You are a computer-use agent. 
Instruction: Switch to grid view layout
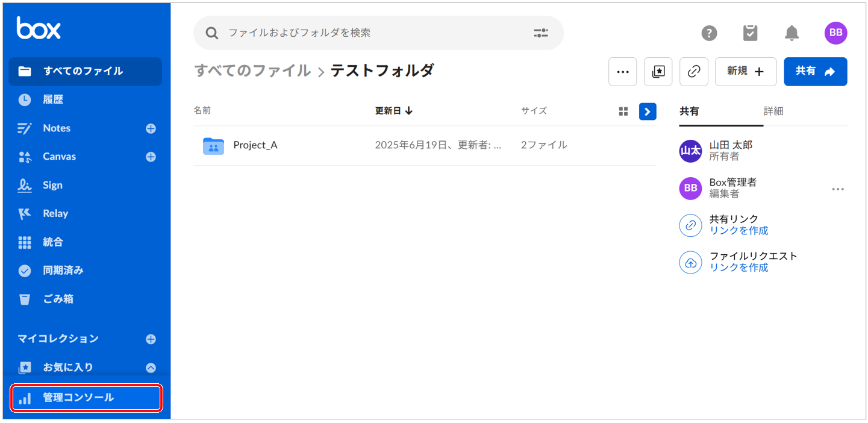point(623,111)
